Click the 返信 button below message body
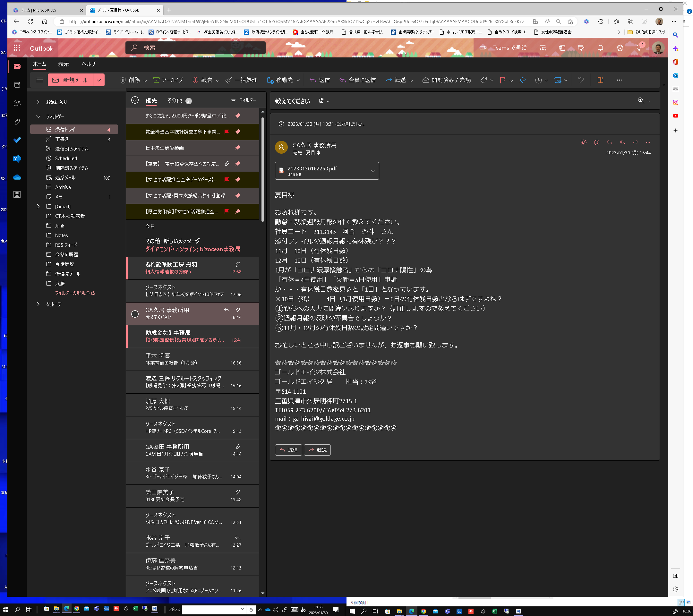Screen dimensions: 693x616 [x=288, y=450]
